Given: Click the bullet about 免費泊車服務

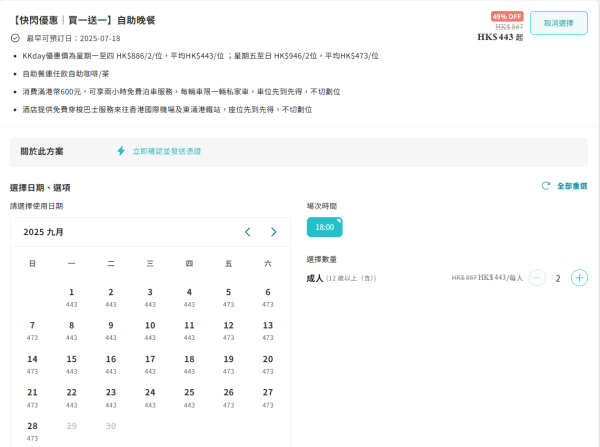Looking at the screenshot, I should 181,91.
